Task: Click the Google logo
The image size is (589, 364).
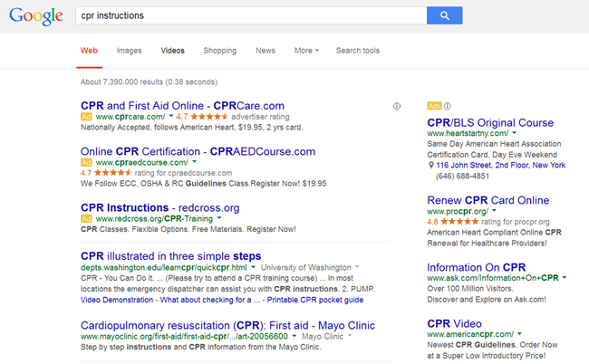Action: click(x=36, y=16)
